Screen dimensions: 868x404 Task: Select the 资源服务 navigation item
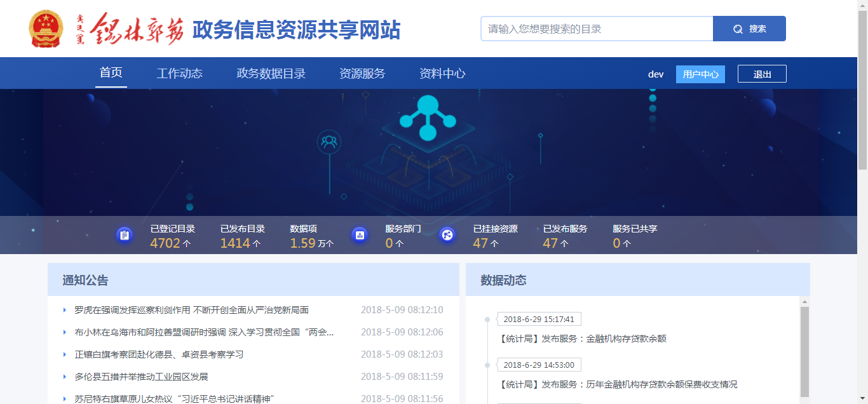coord(362,74)
